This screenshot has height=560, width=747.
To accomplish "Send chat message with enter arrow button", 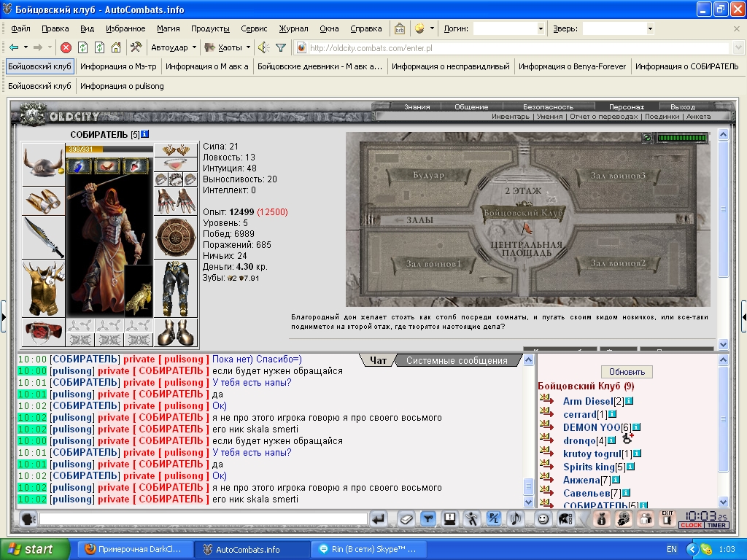I will [379, 518].
